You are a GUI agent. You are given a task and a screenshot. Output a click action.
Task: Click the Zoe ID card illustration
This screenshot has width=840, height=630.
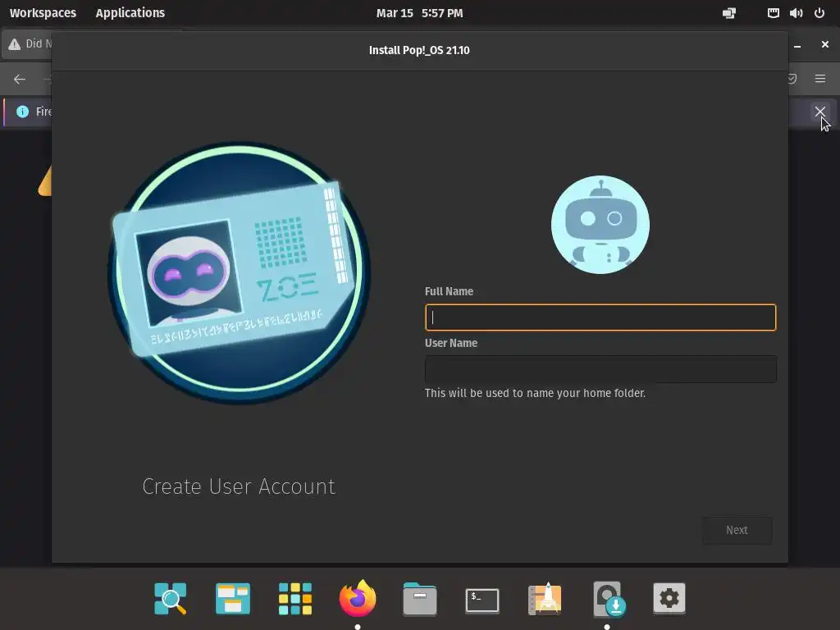[x=234, y=268]
